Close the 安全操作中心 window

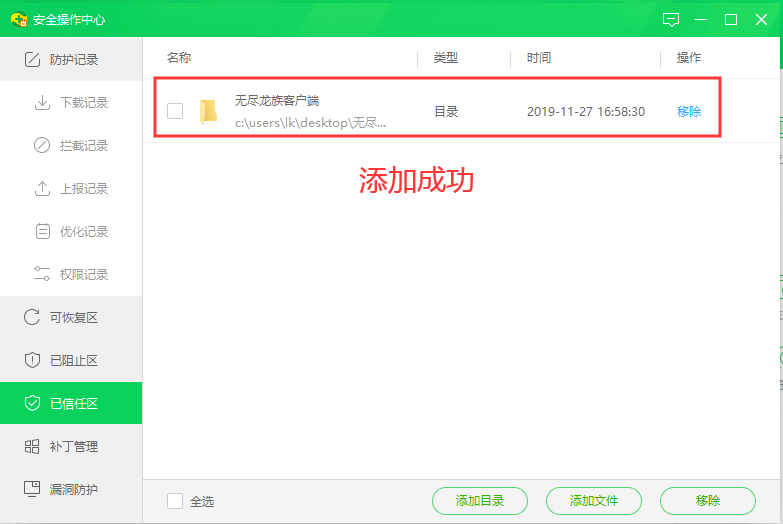coord(762,19)
